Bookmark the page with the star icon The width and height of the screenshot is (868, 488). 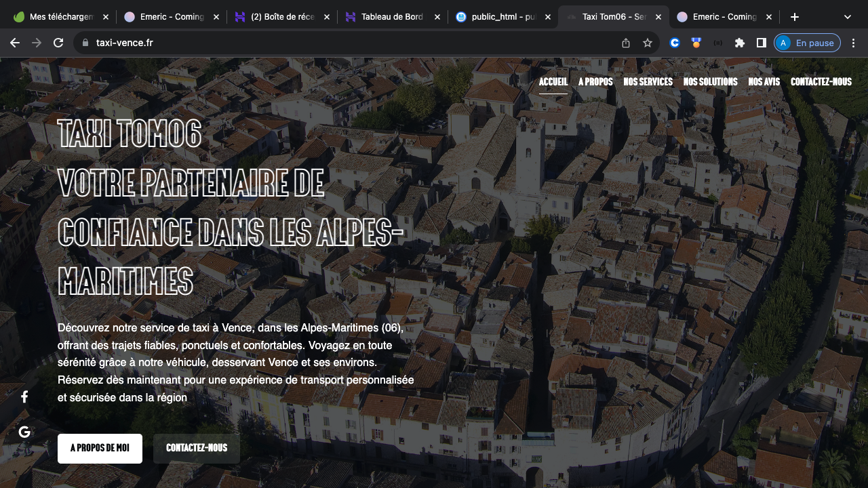pyautogui.click(x=648, y=43)
